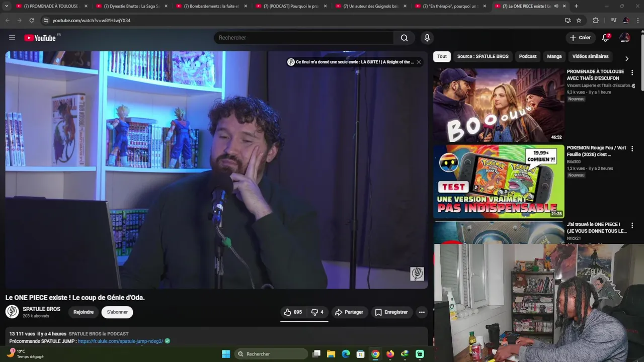Switch to the En thérapie browser tab
Image resolution: width=644 pixels, height=362 pixels.
click(x=450, y=6)
